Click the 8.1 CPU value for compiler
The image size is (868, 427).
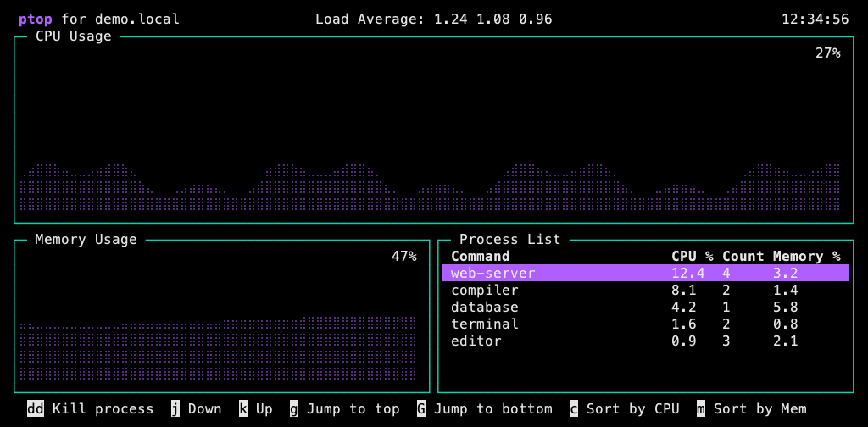pos(684,290)
